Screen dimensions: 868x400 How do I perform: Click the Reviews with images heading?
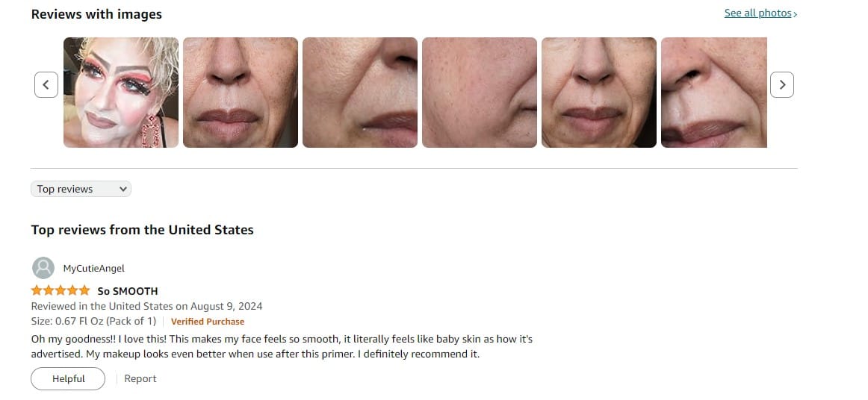[96, 14]
